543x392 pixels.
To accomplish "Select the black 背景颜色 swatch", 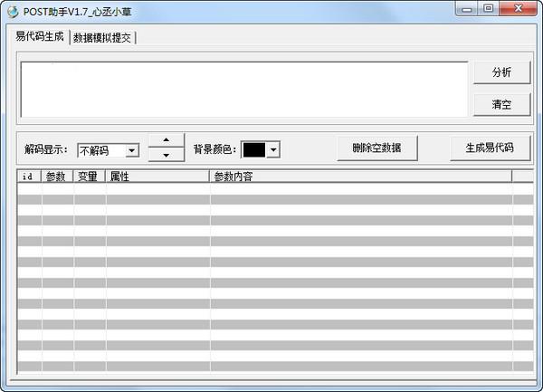I will (254, 149).
